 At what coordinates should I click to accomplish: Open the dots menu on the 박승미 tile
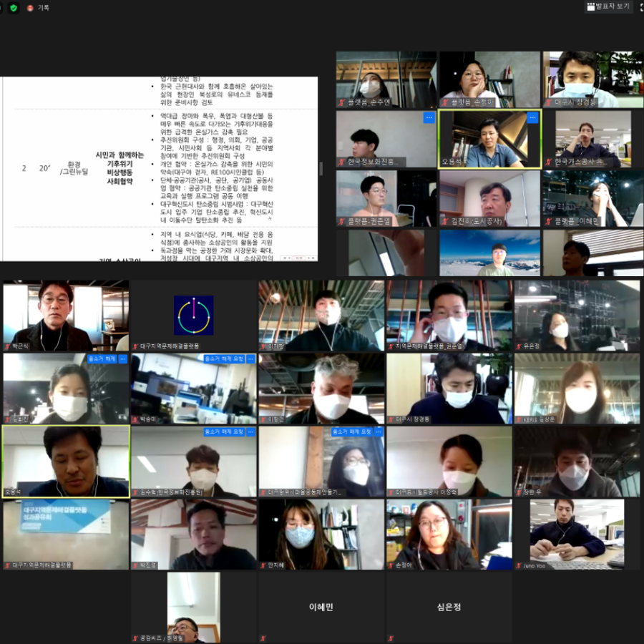(250, 359)
